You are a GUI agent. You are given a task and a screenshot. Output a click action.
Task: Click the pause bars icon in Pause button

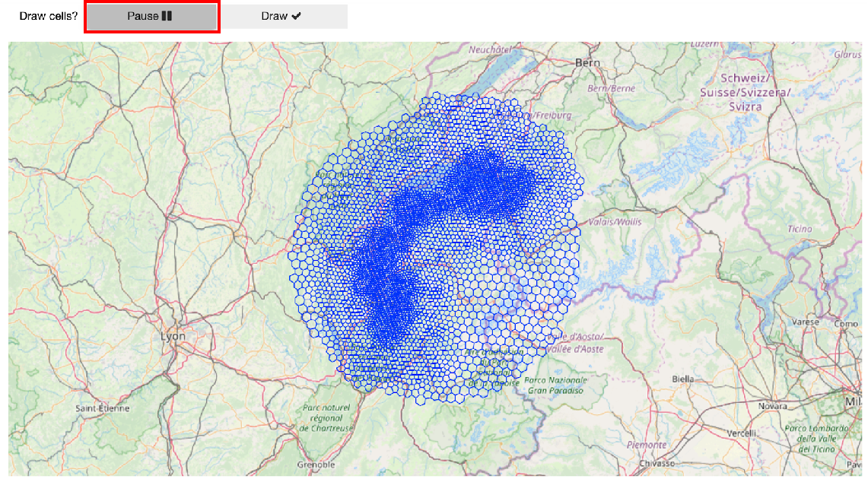click(x=167, y=16)
